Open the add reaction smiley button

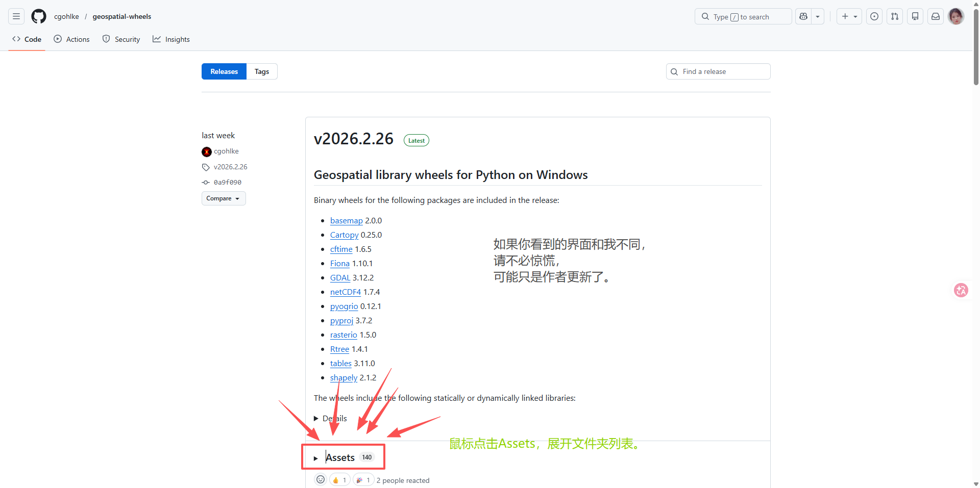321,479
